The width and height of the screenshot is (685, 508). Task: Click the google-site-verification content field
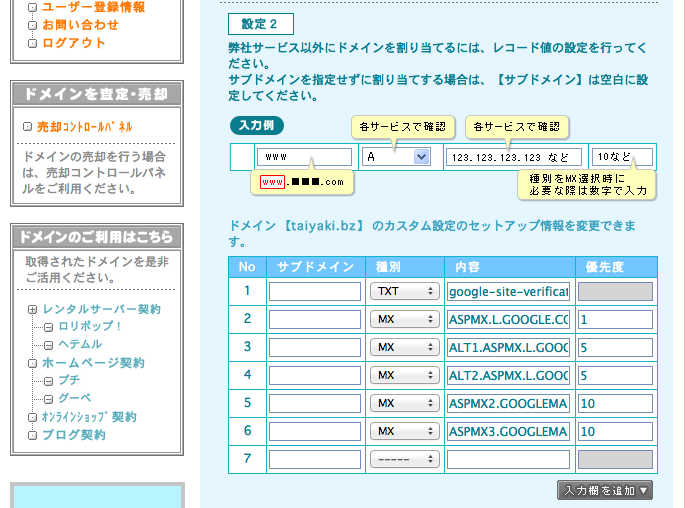coord(509,291)
